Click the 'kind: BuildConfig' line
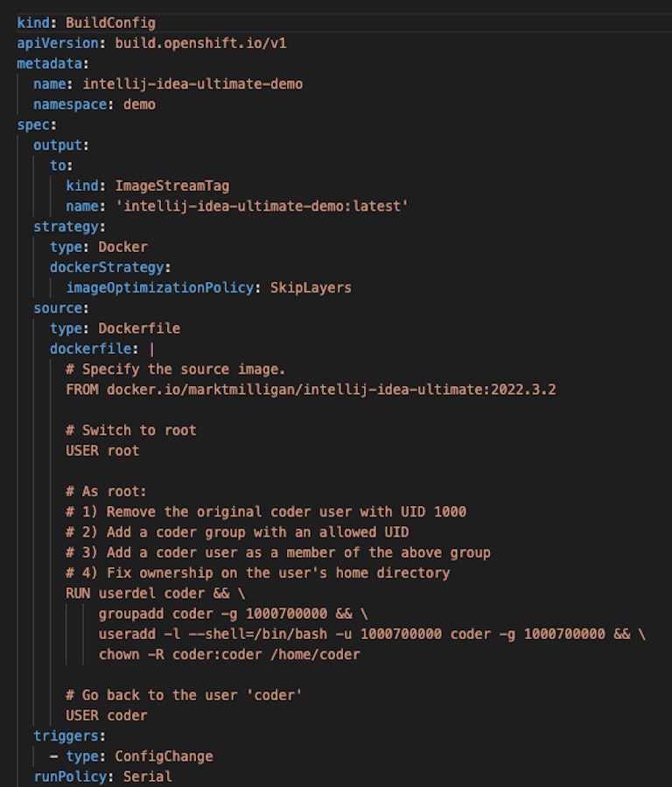 pos(86,22)
